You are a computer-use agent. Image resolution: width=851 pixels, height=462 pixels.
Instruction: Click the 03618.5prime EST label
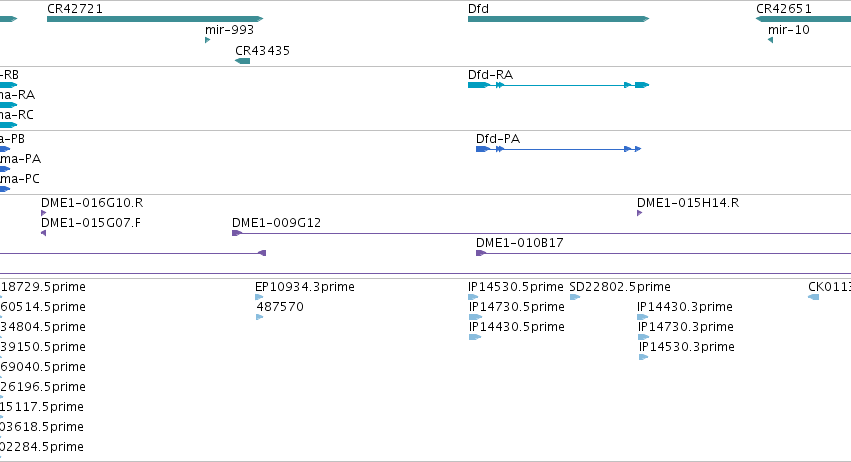42,427
